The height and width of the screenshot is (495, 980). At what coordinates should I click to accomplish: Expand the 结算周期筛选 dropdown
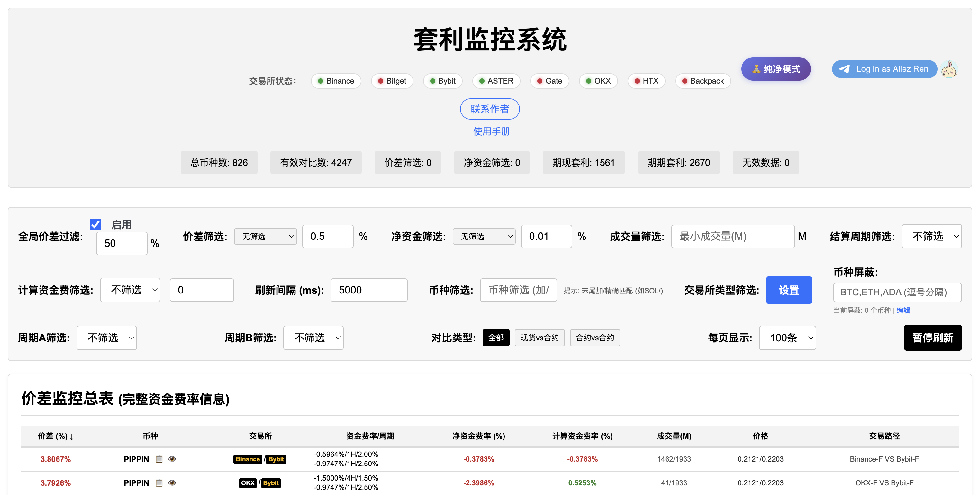931,237
